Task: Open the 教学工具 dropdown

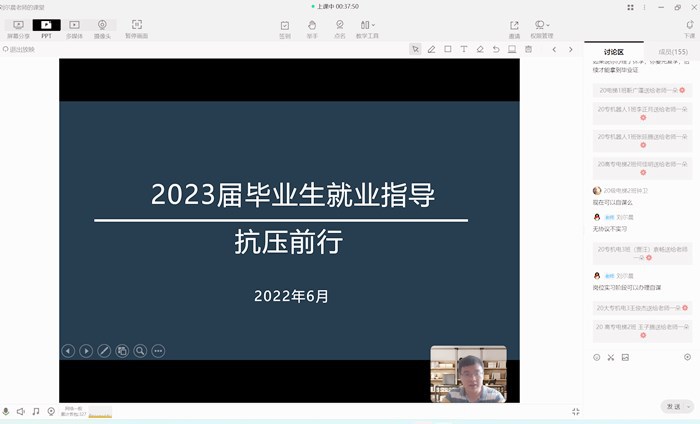Action: (368, 27)
